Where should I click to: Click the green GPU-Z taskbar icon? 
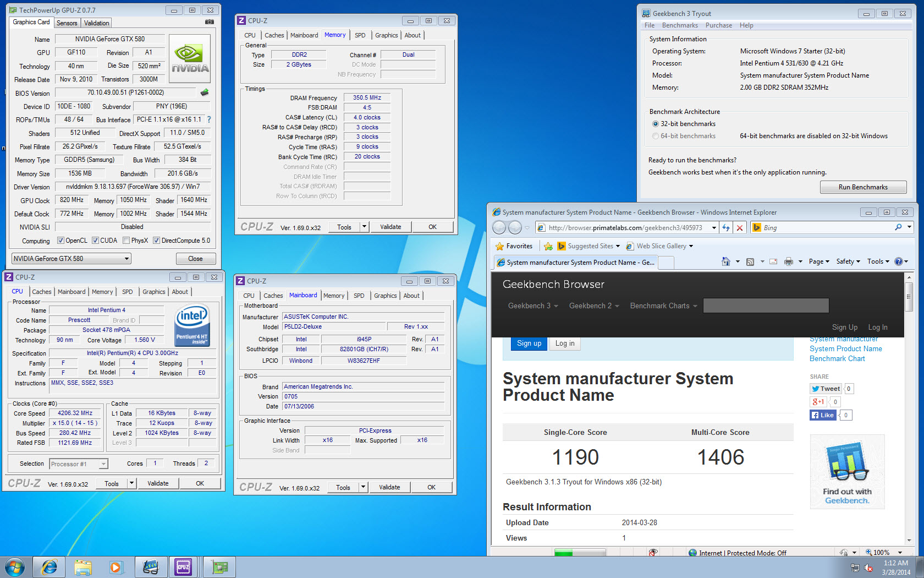(x=219, y=567)
